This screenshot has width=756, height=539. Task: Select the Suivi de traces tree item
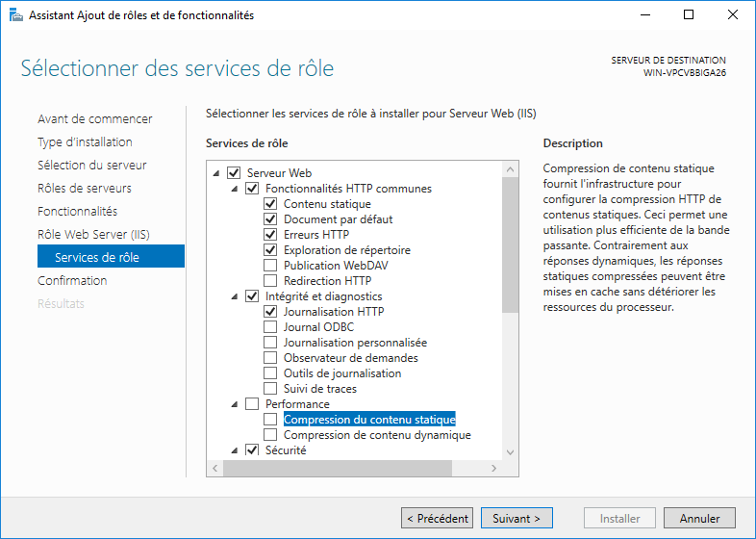pyautogui.click(x=319, y=389)
